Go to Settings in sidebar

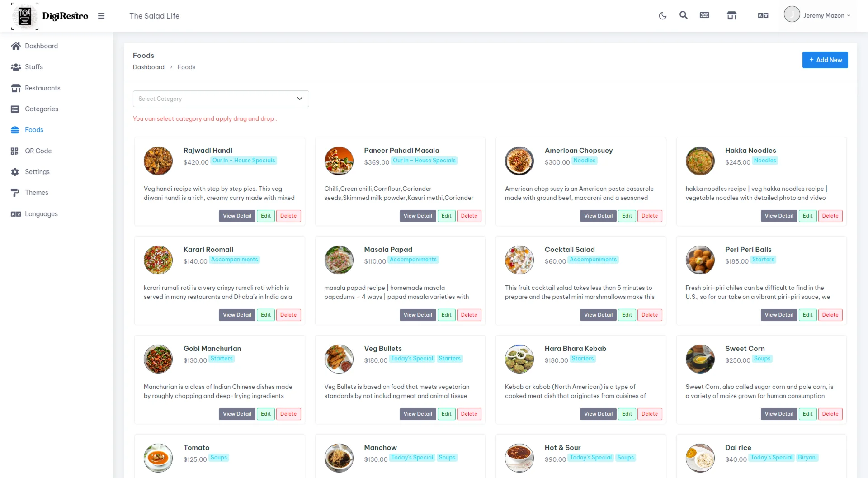click(x=37, y=172)
